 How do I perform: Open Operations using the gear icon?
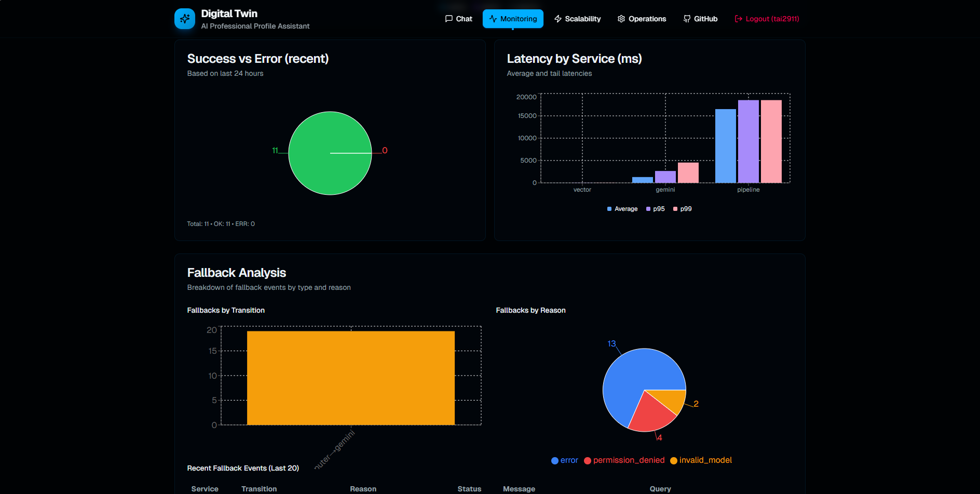[x=621, y=18]
